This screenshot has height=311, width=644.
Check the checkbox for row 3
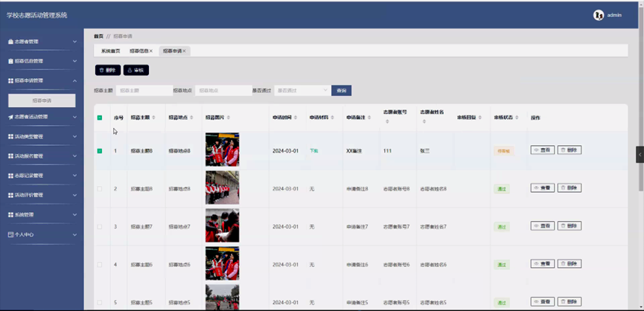point(100,227)
